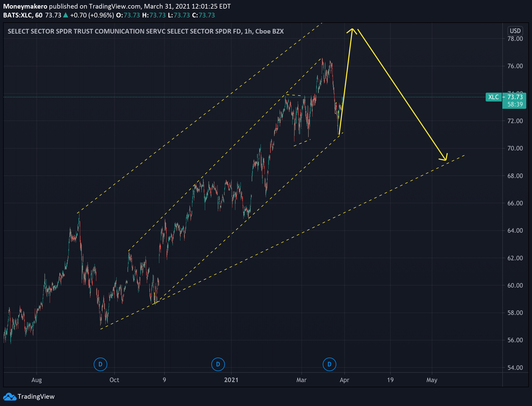Click the 2021 date axis label
The height and width of the screenshot is (406, 532).
tap(231, 380)
